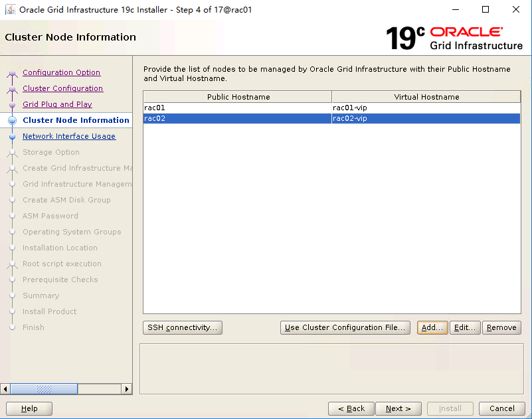
Task: Open SSH connectivity settings
Action: [x=183, y=327]
